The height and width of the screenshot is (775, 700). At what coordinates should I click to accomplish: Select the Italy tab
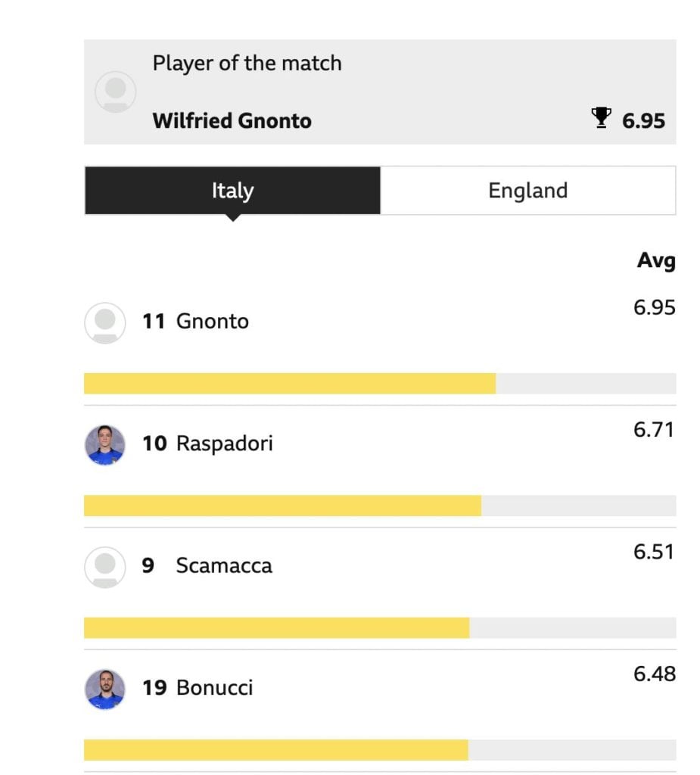[x=232, y=190]
